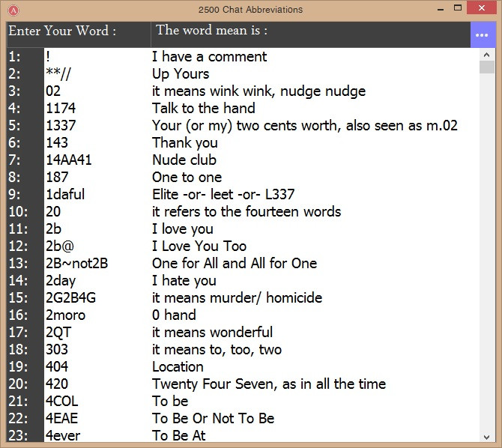The image size is (502, 448).
Task: Select the '404' abbreviation
Action: coord(57,366)
